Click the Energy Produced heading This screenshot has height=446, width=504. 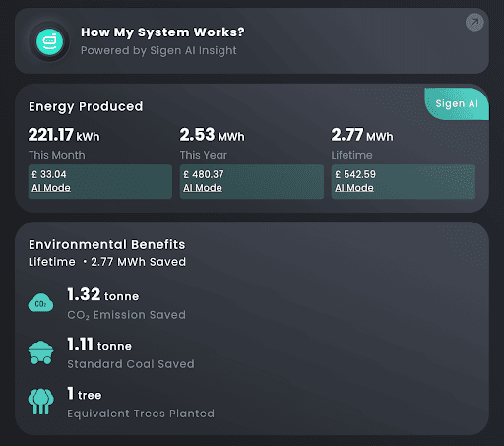[x=86, y=106]
